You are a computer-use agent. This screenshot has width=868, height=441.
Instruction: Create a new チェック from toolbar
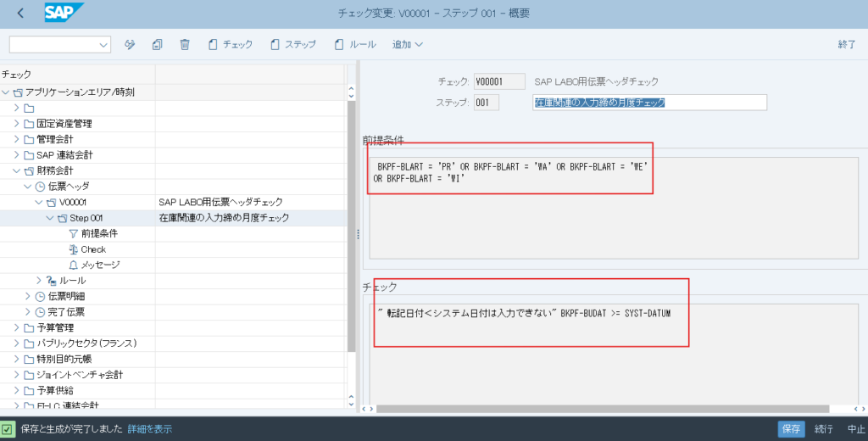point(231,44)
